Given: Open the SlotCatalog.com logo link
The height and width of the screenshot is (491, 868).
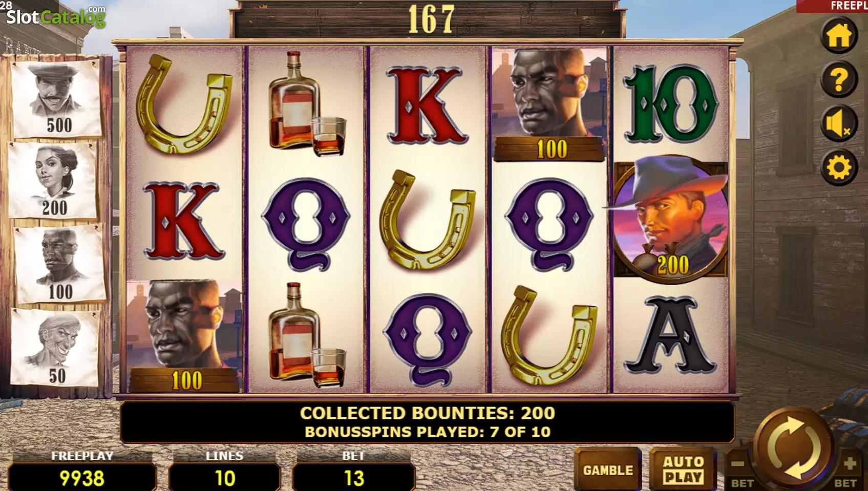Looking at the screenshot, I should (55, 16).
